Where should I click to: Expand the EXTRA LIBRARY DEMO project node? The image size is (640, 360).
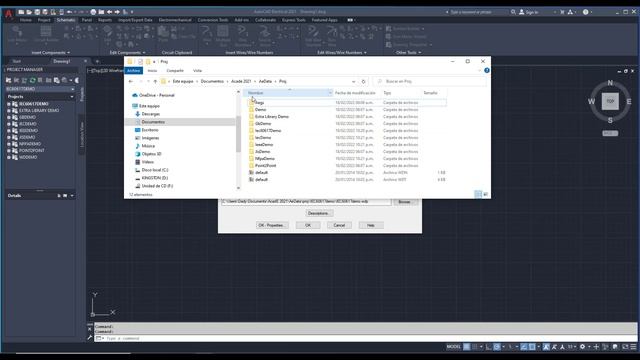[9, 111]
